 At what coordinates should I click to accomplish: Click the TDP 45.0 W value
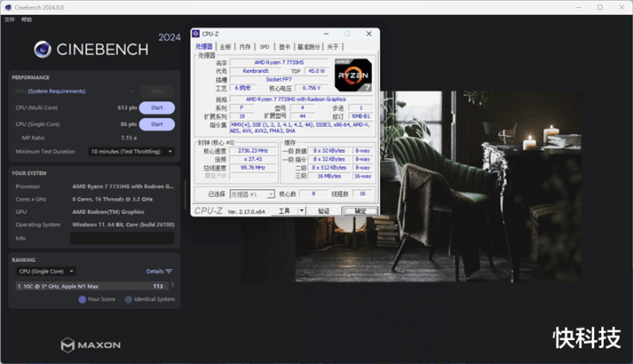316,71
